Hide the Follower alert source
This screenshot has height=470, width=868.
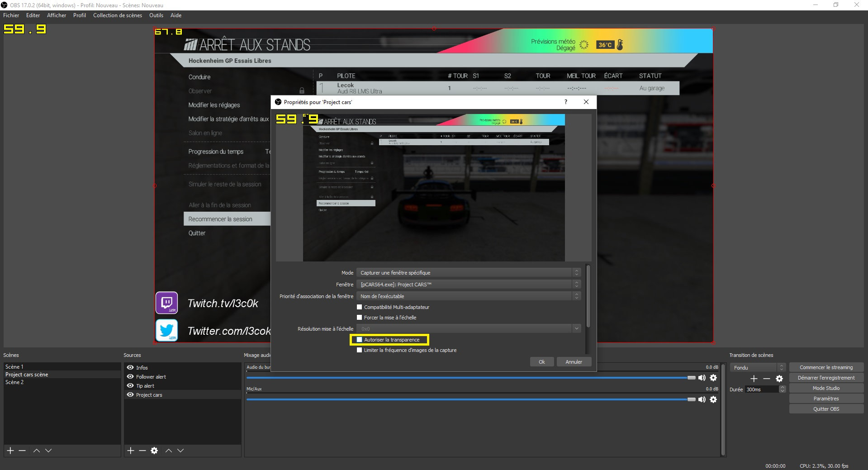pyautogui.click(x=130, y=376)
